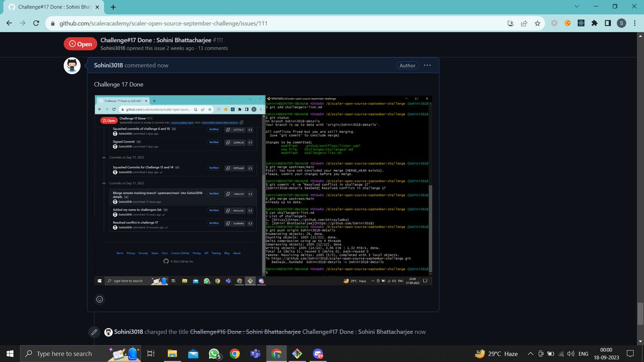Screen dimensions: 644x362
Task: Open Chrome's three-dot customize menu
Action: click(635, 24)
